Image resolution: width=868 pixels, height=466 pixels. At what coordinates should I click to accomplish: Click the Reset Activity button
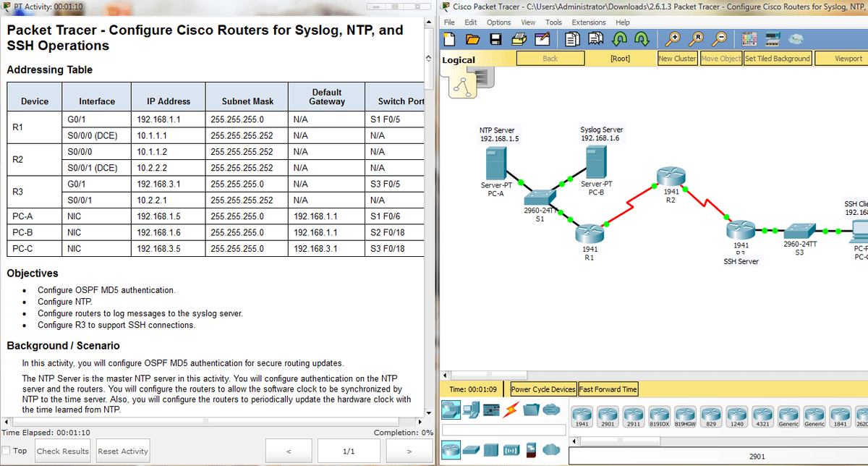click(122, 450)
